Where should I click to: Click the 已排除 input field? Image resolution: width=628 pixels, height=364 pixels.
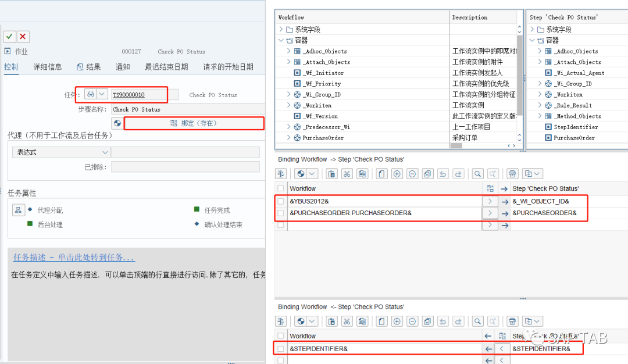[185, 167]
